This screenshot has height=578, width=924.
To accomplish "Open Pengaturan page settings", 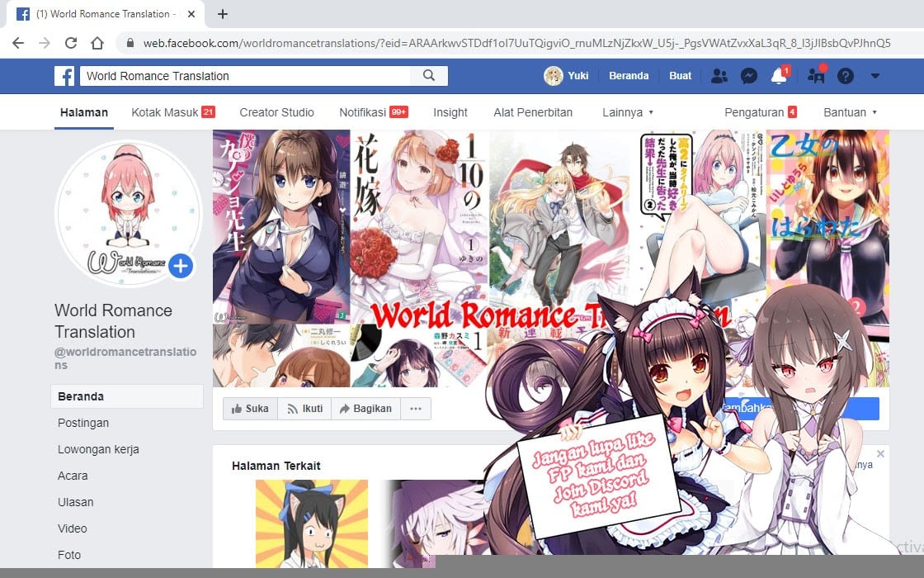I will point(760,112).
